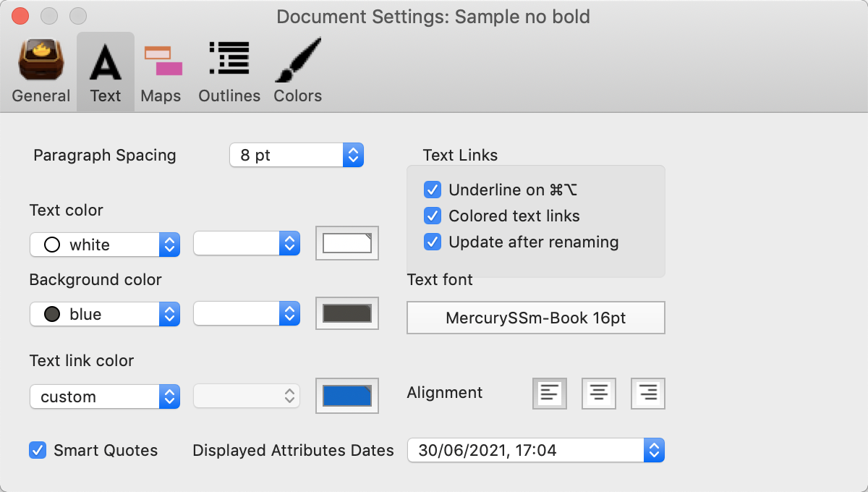Screen dimensions: 868x492
Task: Open the Text link color custom dropdown
Action: pos(105,396)
